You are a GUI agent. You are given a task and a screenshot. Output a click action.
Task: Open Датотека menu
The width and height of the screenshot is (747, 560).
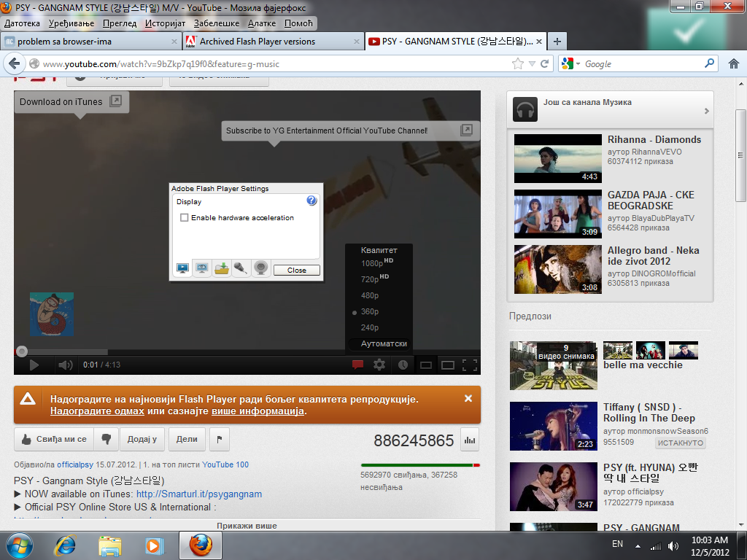[x=22, y=23]
